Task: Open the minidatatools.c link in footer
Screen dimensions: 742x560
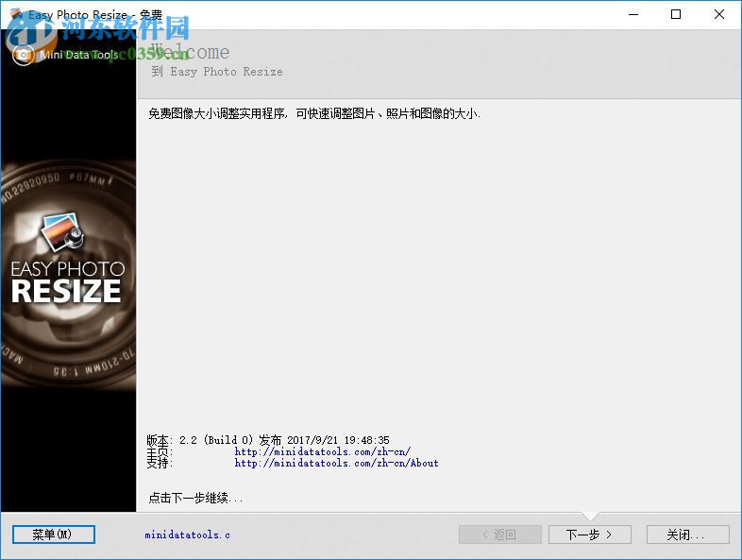Action: 188,535
